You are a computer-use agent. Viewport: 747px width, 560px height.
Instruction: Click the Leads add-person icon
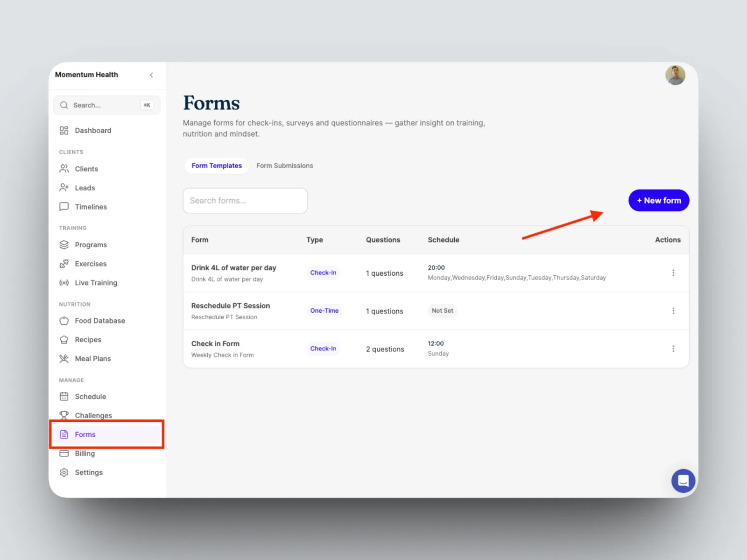point(64,188)
